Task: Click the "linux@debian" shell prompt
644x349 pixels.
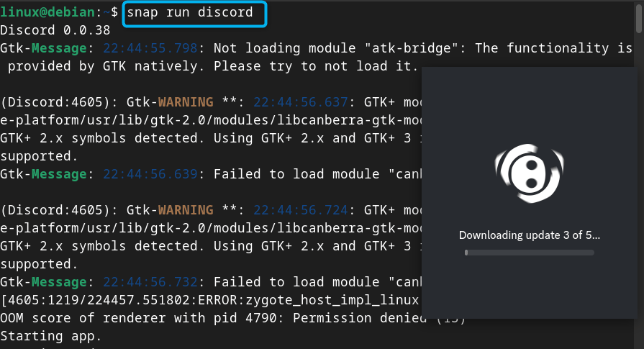Action: click(45, 13)
